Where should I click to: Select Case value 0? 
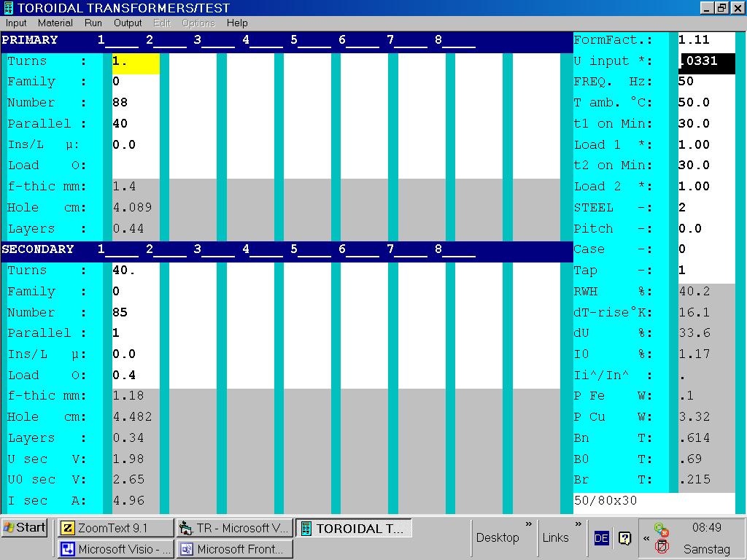[x=706, y=249]
